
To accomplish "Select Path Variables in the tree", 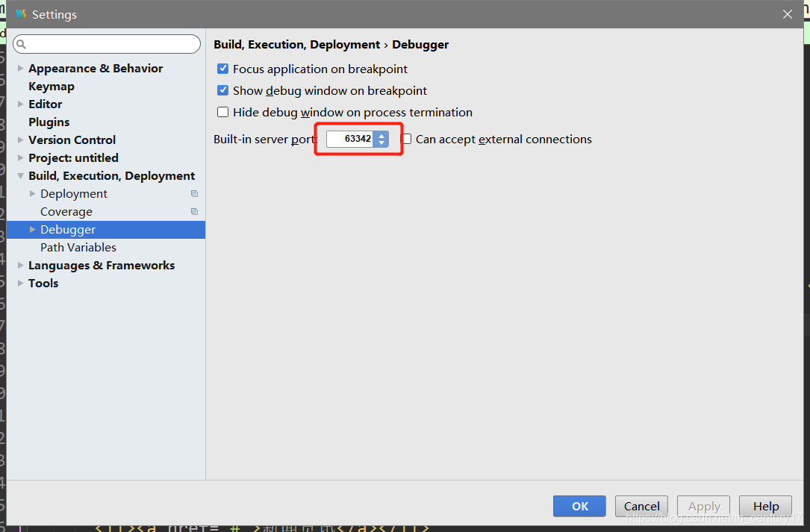I will click(78, 248).
